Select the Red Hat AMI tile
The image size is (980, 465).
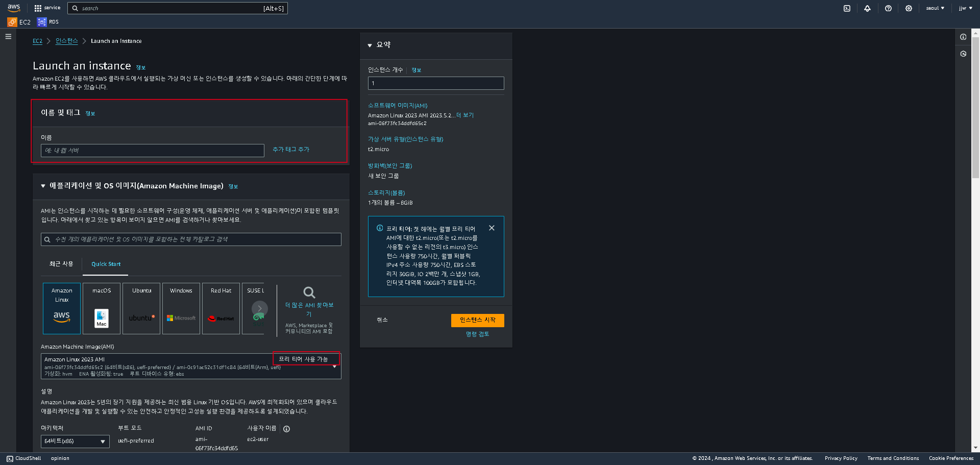coord(221,308)
